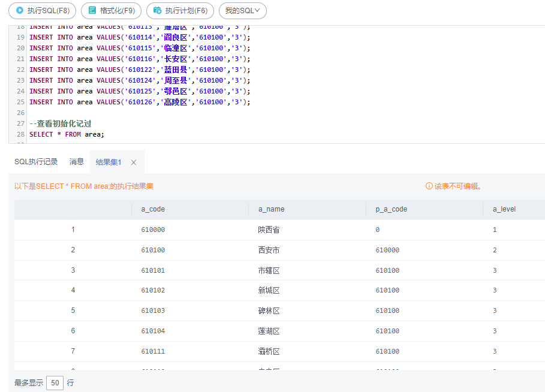Viewport: 545px width, 392px height.
Task: Run query with 执行SQL(F8) button
Action: click(x=42, y=11)
